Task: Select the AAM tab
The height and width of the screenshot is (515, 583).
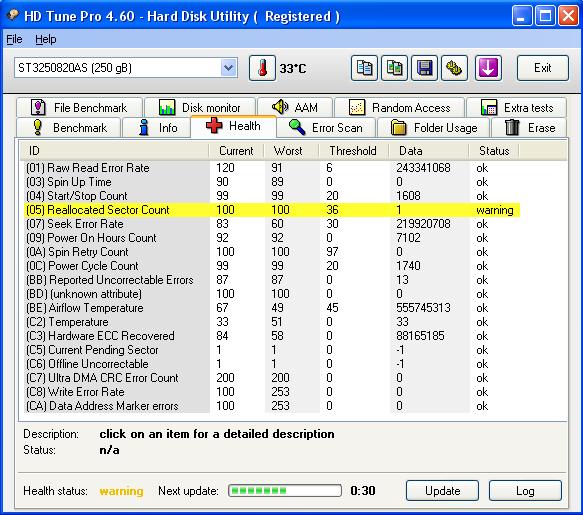Action: [x=295, y=107]
